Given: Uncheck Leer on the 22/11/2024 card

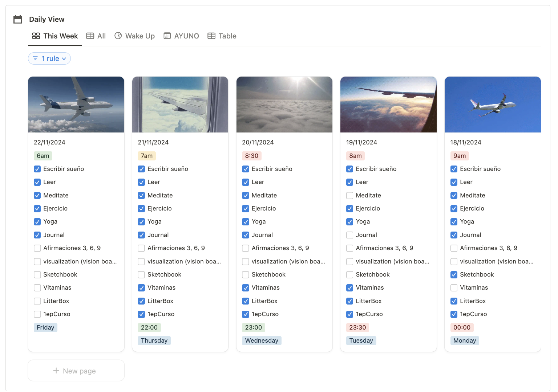Looking at the screenshot, I should (37, 182).
